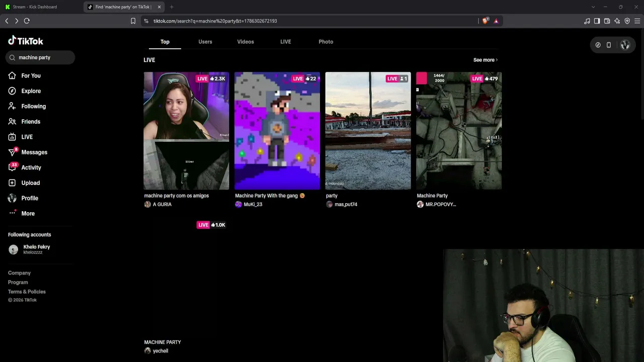Open the tab search dropdown arrow

(593, 7)
